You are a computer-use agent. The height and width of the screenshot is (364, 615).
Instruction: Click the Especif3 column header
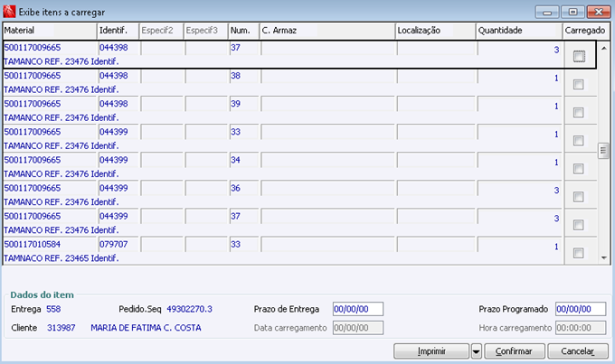coord(206,31)
